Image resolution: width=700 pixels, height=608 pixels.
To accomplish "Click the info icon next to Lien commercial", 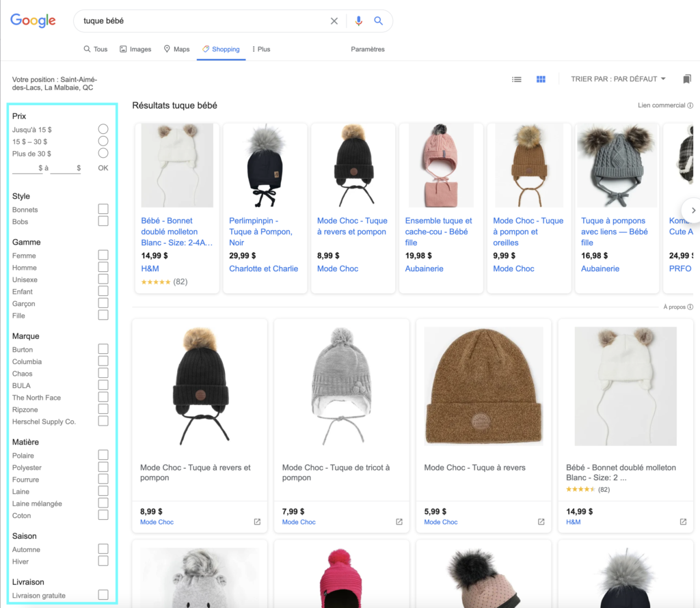I will [690, 106].
